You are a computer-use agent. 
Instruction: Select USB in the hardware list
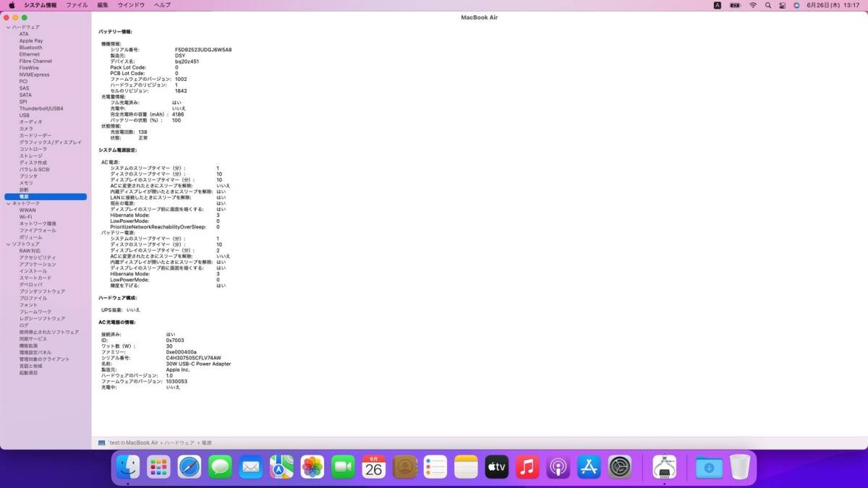(x=25, y=116)
